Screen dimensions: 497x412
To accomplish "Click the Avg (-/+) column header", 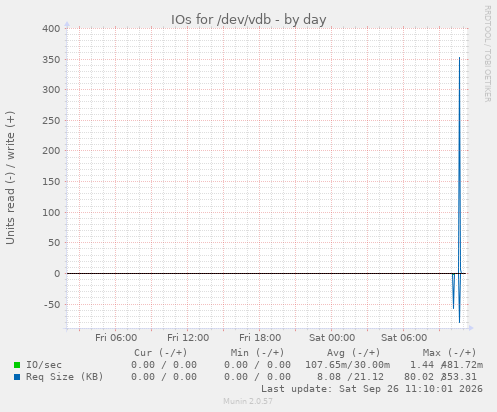I will click(353, 353).
